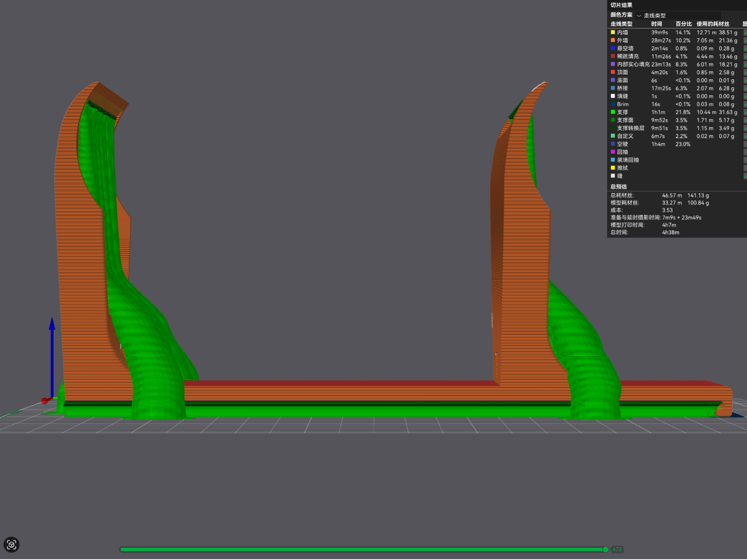The image size is (747, 560).
Task: Toggle visibility checkbox for 内墙 row
Action: coord(745,33)
